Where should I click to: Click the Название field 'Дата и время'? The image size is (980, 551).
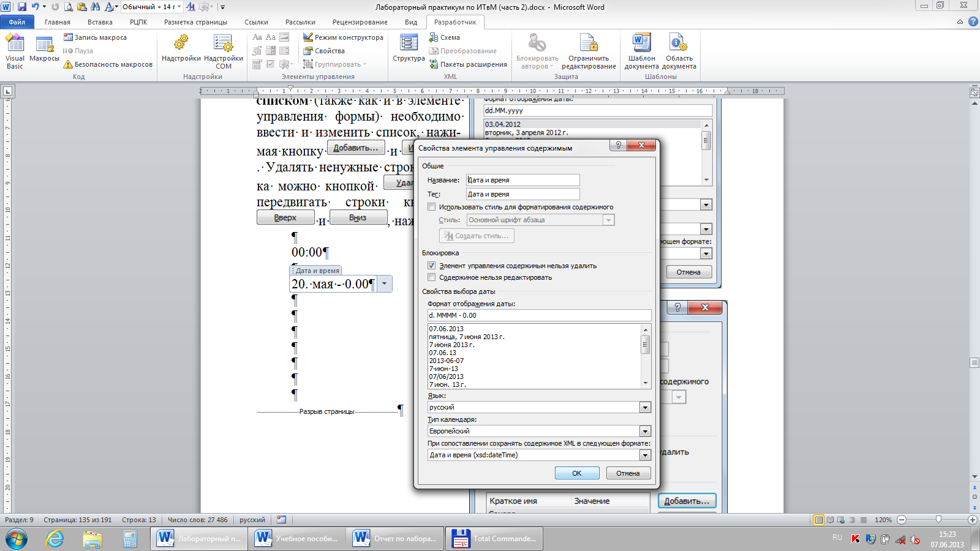tap(522, 180)
